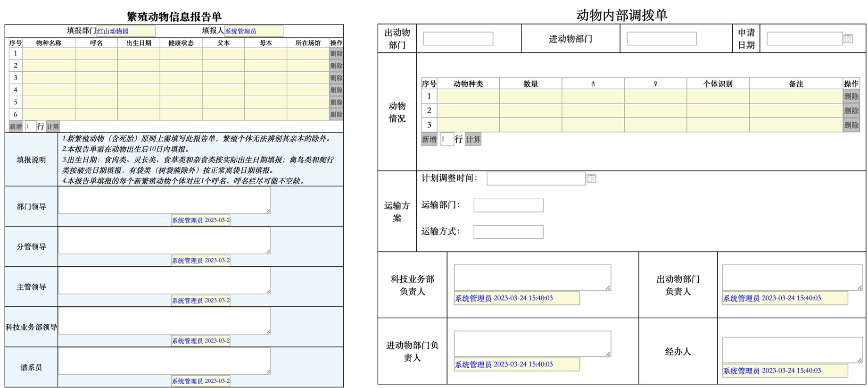Click the 个体识别 column header
This screenshot has width=868, height=388.
[x=718, y=84]
